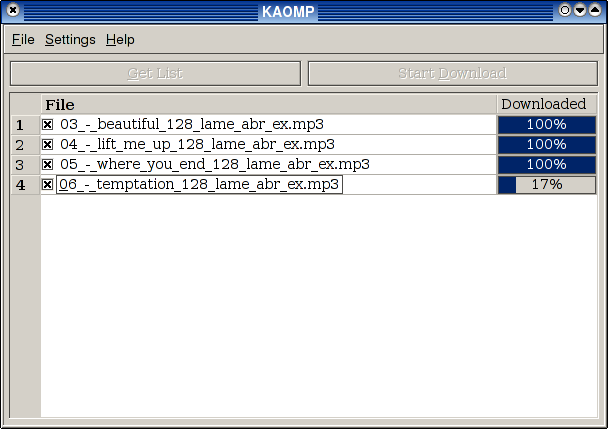Screen dimensions: 608x429
Task: Open the Settings menu
Action: click(x=70, y=40)
